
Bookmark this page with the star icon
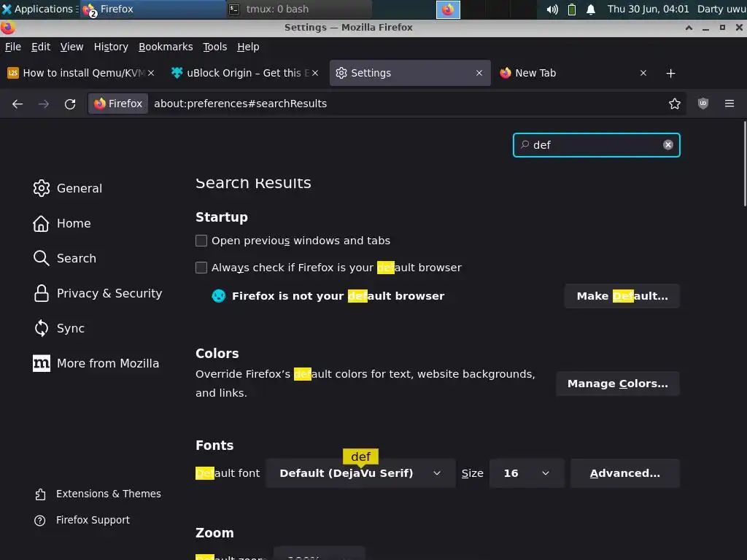point(674,104)
